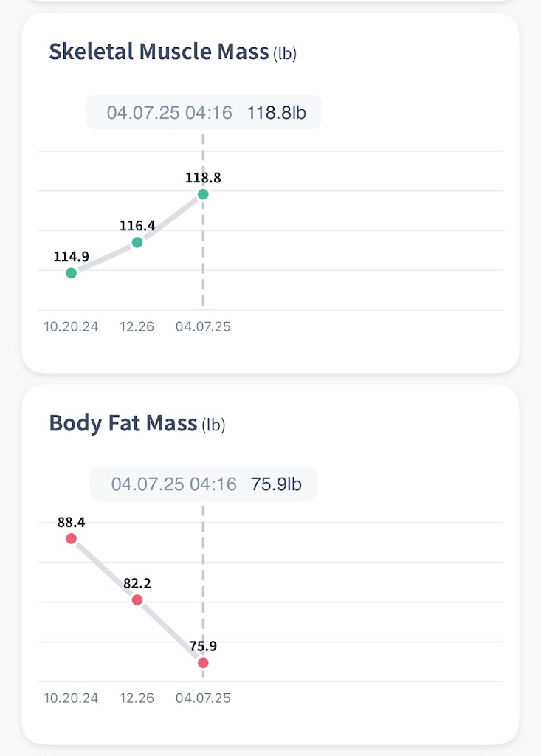
Task: Select the 116.4 muscle mass data point
Action: [137, 242]
